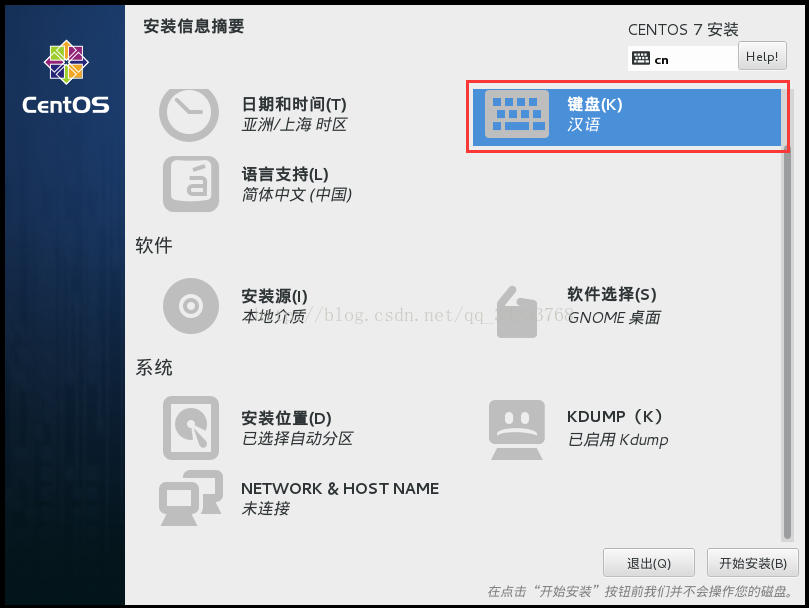Click the installation destination hard disk icon
This screenshot has height=608, width=809.
click(x=191, y=428)
